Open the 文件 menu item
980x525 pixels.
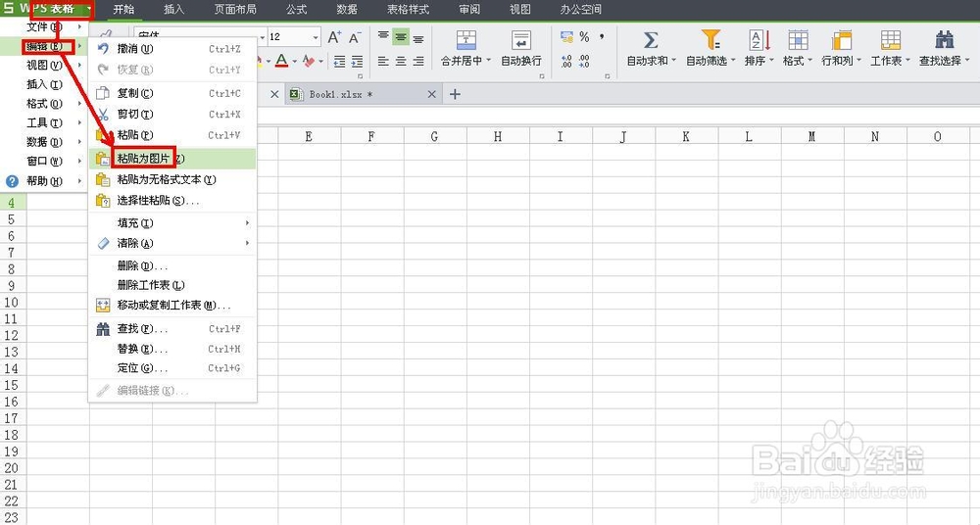[x=44, y=27]
